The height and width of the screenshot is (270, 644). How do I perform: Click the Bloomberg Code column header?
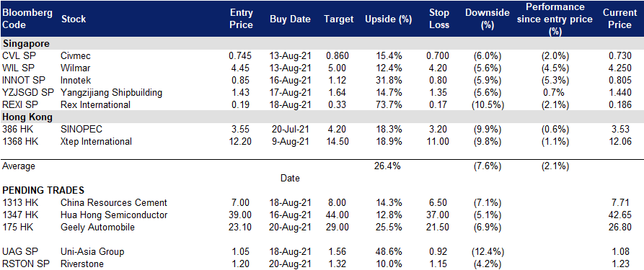27,19
